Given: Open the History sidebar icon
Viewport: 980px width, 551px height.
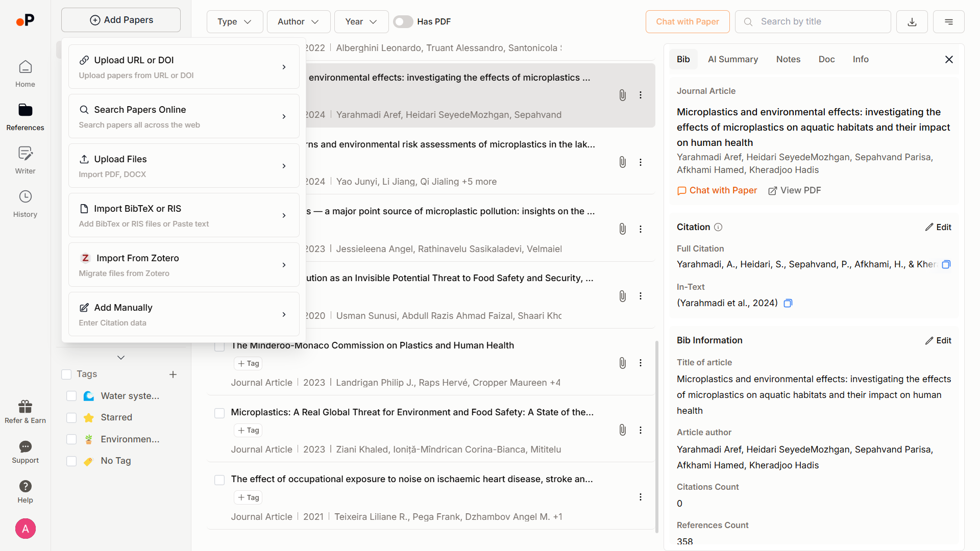Looking at the screenshot, I should click(25, 203).
